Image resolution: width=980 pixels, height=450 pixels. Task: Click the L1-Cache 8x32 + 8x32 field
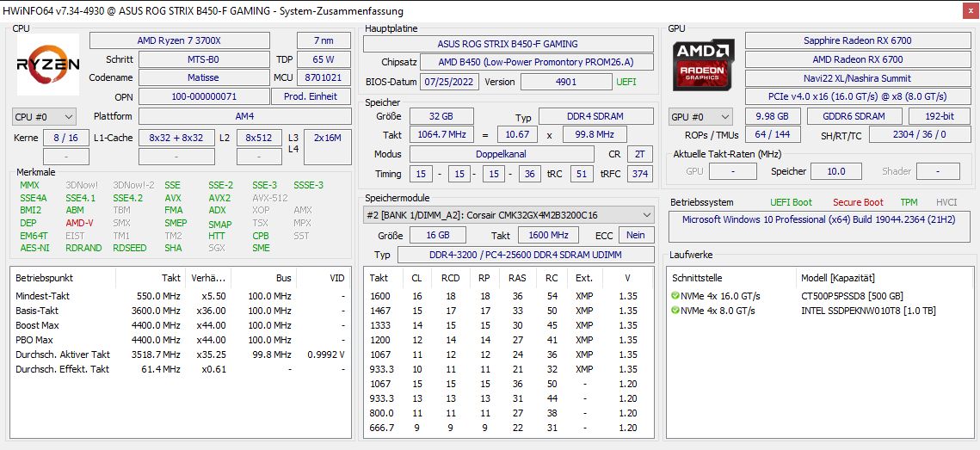(176, 139)
